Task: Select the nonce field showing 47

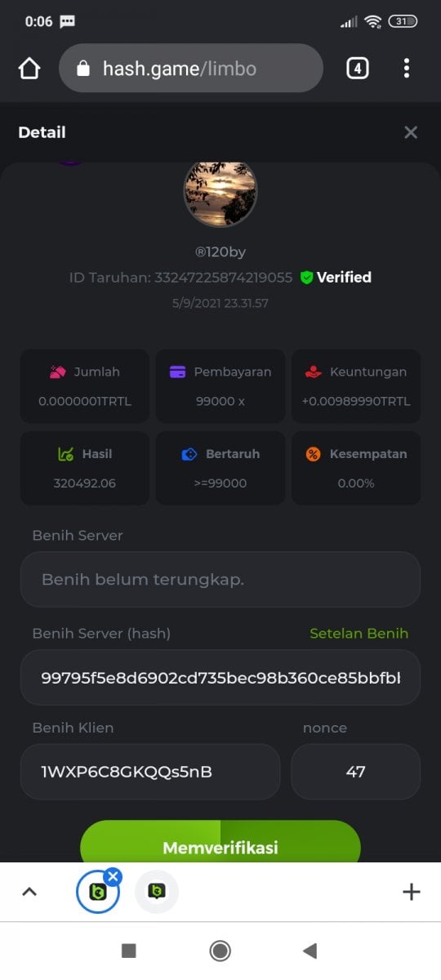Action: pos(356,772)
